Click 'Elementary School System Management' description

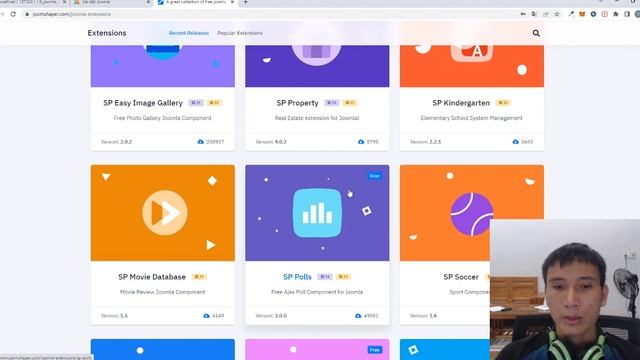click(471, 118)
